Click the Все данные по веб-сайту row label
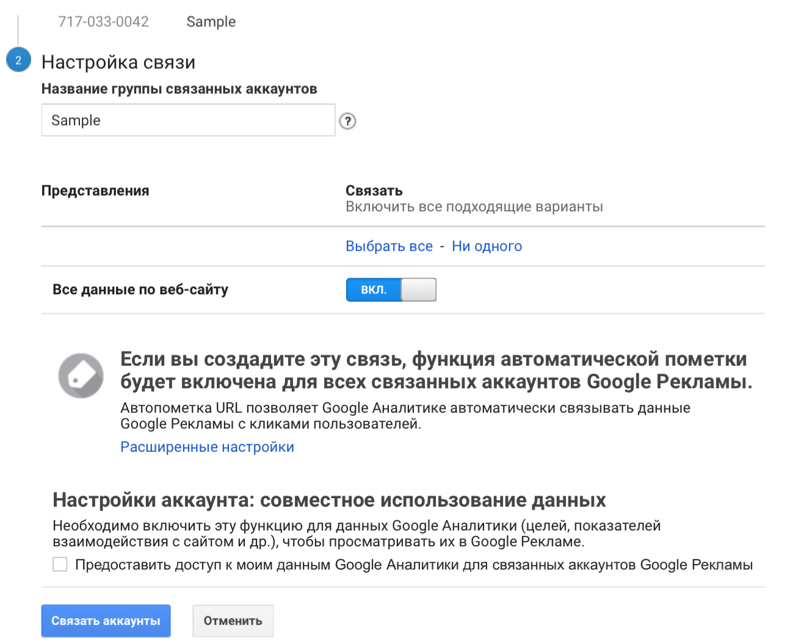Screen dimensions: 812x644 [140, 290]
